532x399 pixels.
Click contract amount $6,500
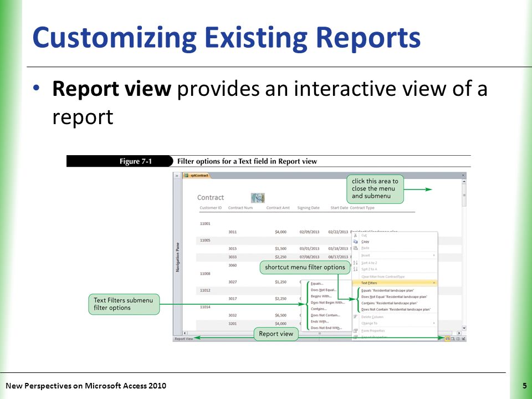280,315
